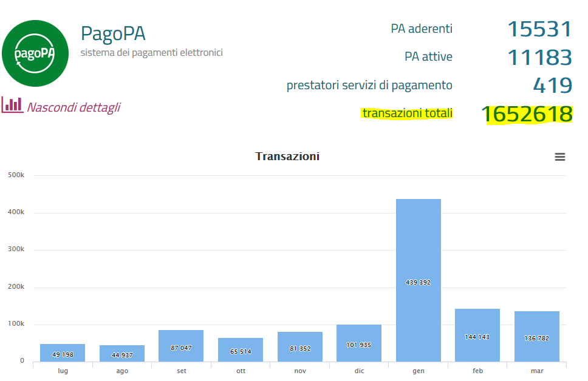
Task: Click the 'gen' x-axis label
Action: 419,371
